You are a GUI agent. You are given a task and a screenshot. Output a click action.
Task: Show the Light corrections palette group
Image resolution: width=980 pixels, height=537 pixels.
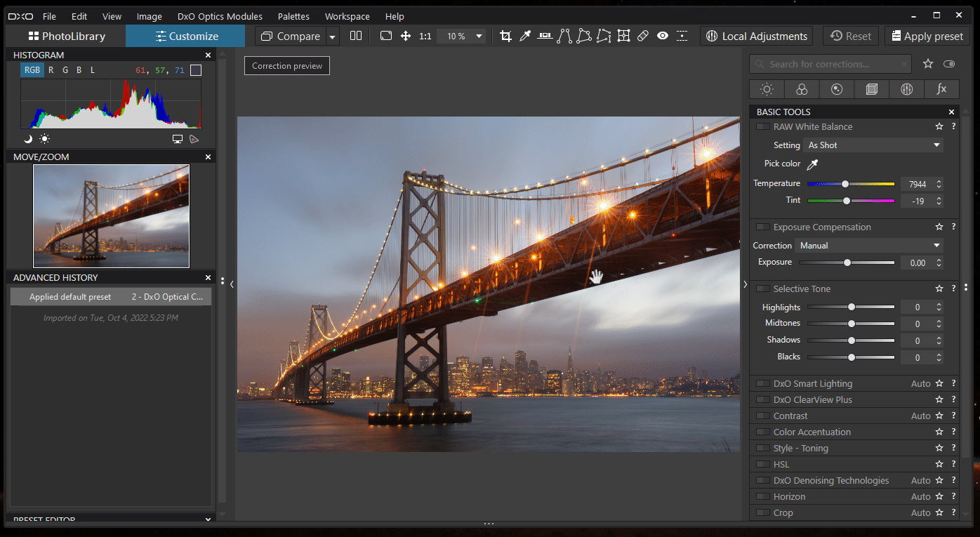click(x=767, y=89)
